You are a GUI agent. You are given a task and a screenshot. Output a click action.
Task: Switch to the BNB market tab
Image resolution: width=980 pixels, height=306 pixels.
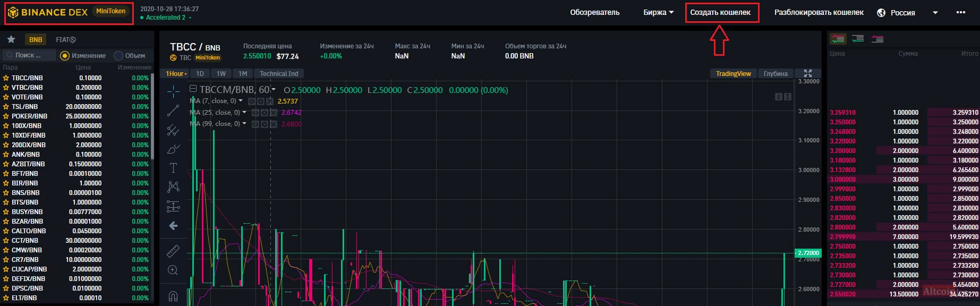point(36,39)
